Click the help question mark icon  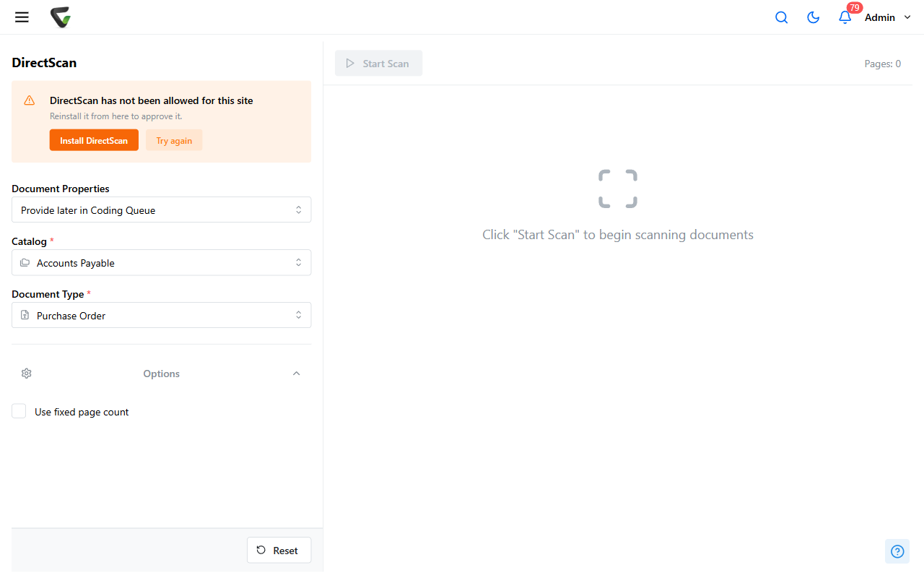click(x=897, y=551)
